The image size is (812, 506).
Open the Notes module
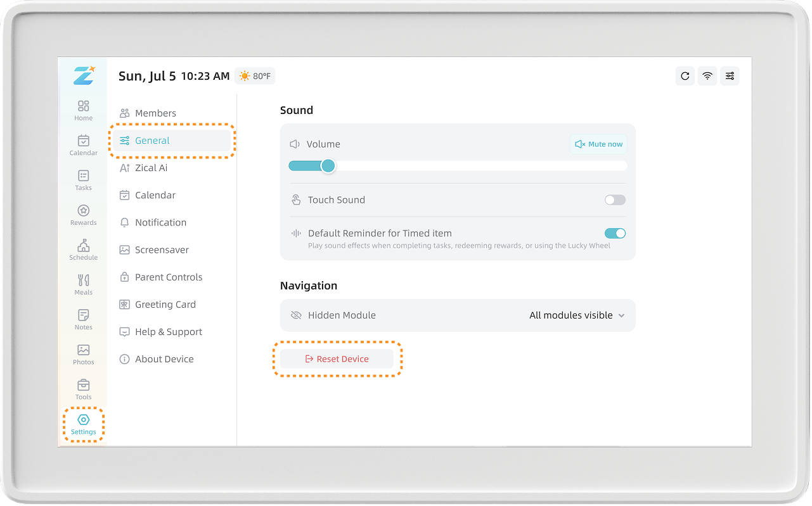[83, 319]
